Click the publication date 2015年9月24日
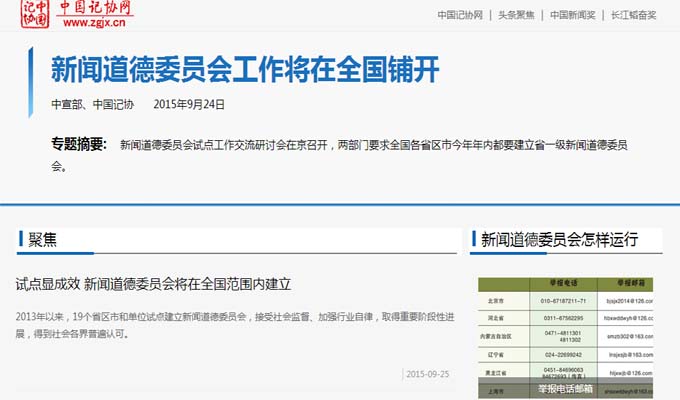The image size is (680, 400). point(189,104)
